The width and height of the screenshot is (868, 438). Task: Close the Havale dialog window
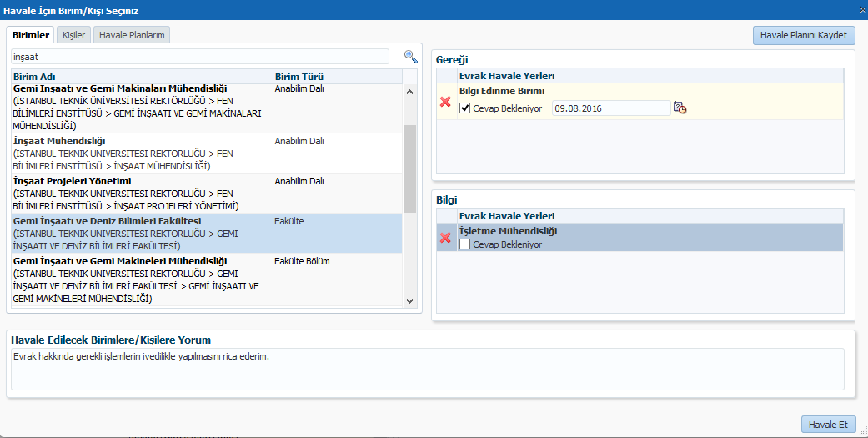click(864, 10)
